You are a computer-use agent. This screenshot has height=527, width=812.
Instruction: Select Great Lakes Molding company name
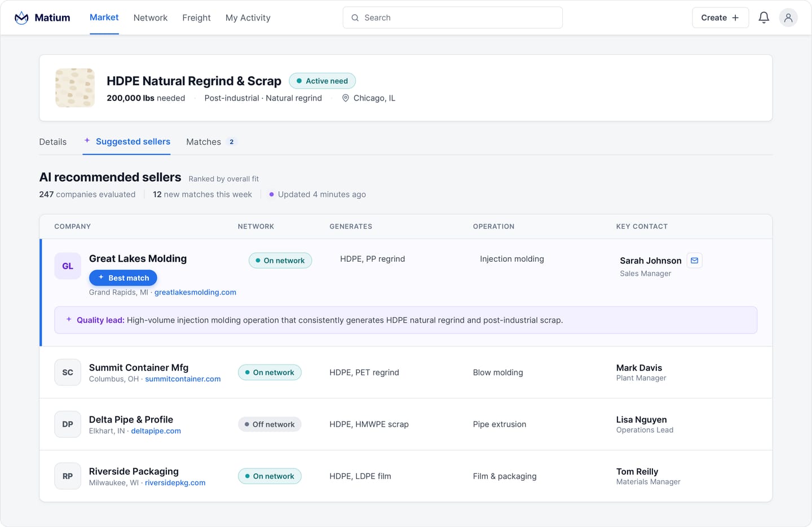(x=138, y=258)
